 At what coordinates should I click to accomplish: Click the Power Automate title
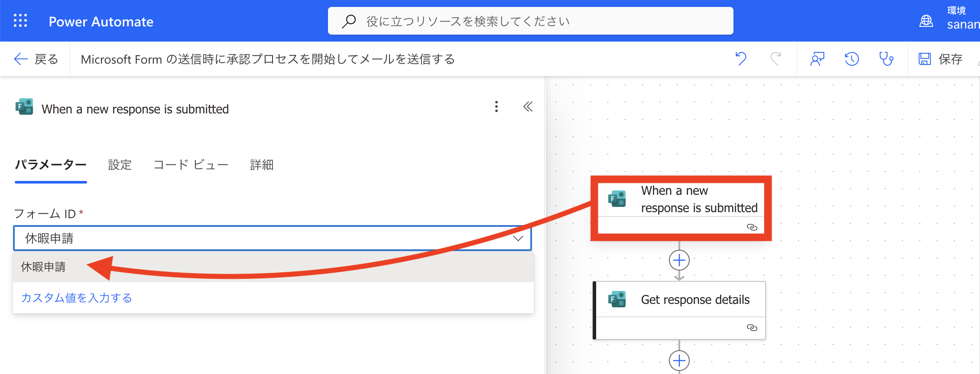pyautogui.click(x=101, y=22)
